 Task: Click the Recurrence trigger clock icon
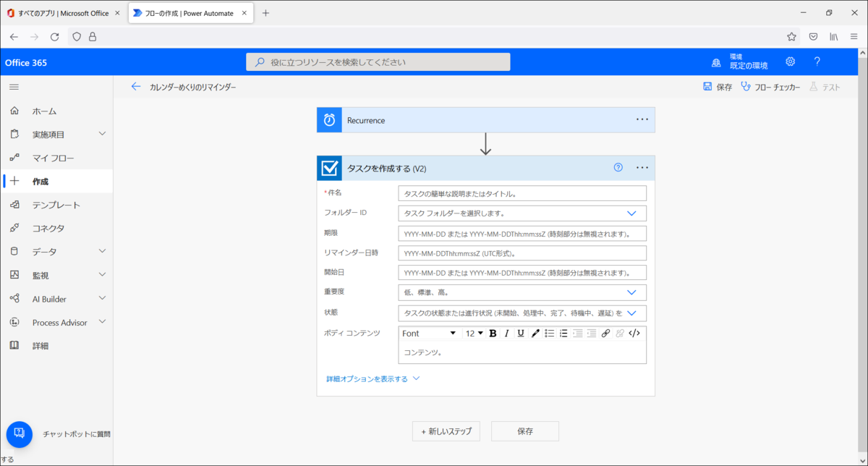(x=329, y=120)
